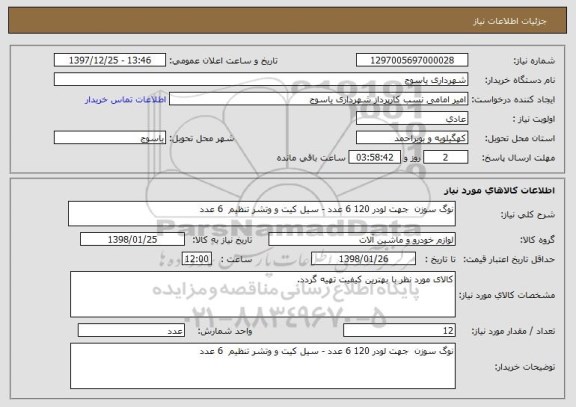The height and width of the screenshot is (407, 576).
Task: Select the buyer notes text area
Action: (263, 366)
